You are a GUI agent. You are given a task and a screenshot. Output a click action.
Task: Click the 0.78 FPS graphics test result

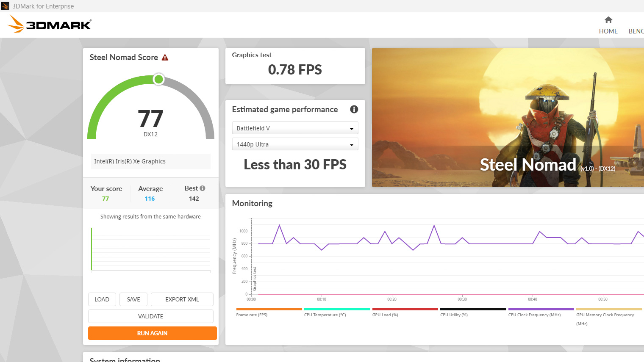[x=295, y=69]
